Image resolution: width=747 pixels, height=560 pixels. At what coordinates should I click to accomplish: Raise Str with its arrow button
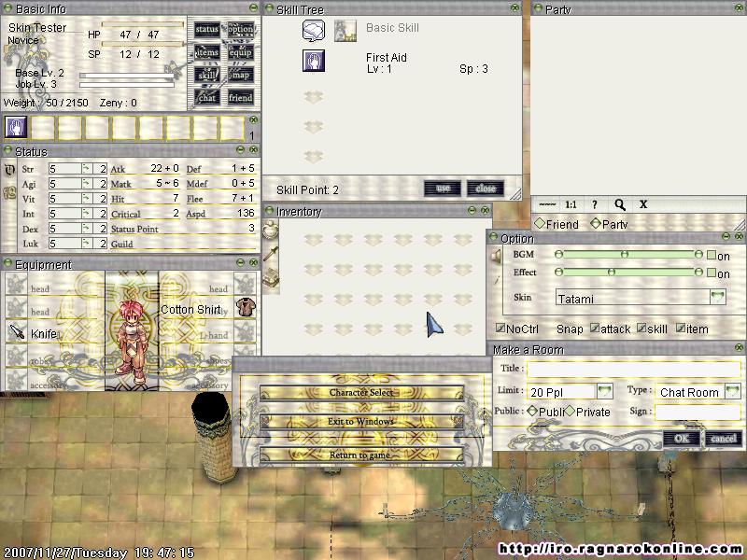[x=86, y=169]
